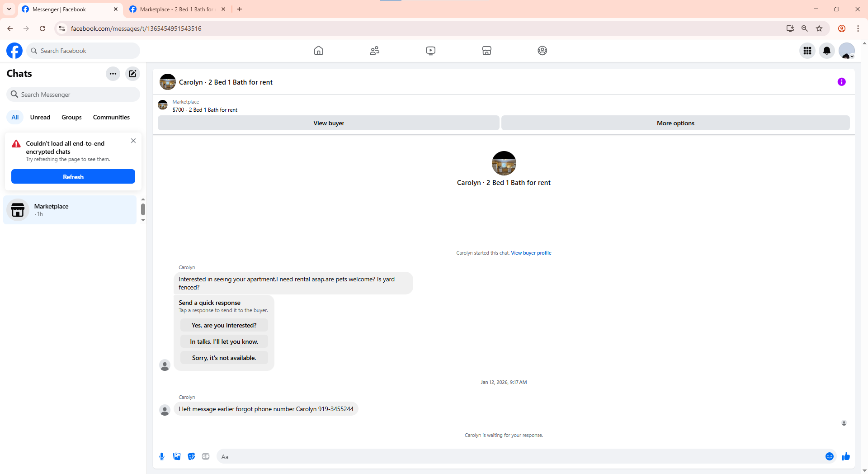
Task: Click the listing thumbnail beside $700 Marketplace
Action: 163,105
